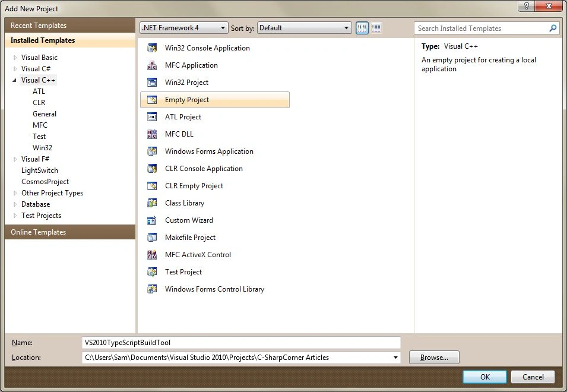Select the Installed Templates section
This screenshot has height=392, width=567.
click(x=70, y=40)
